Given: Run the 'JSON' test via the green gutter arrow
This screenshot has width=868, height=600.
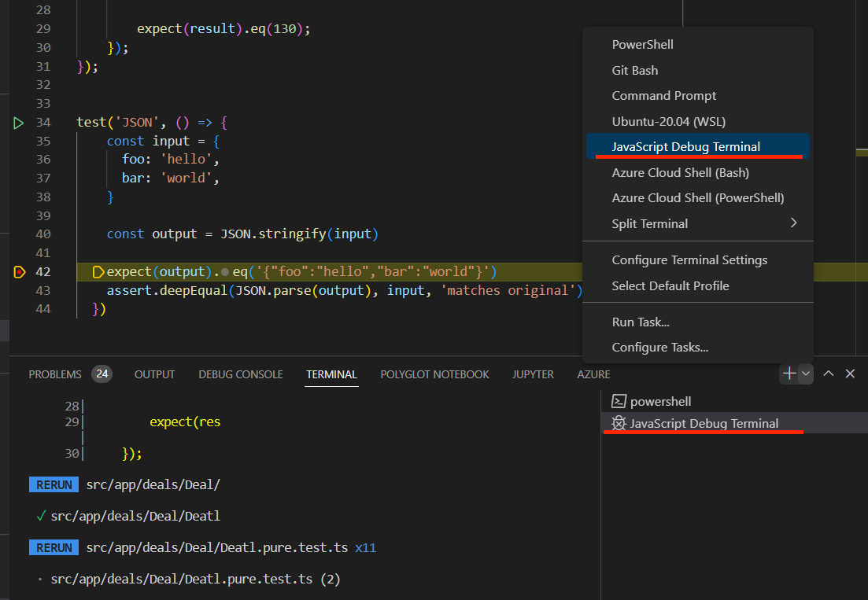Looking at the screenshot, I should pyautogui.click(x=19, y=123).
